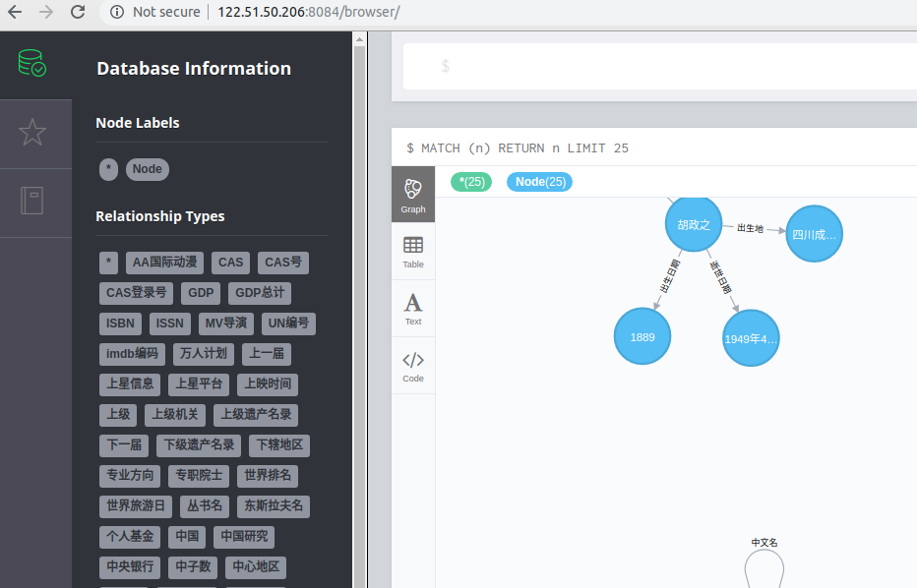The image size is (917, 588).
Task: Select the 世界排名 relationship type
Action: coord(268,475)
